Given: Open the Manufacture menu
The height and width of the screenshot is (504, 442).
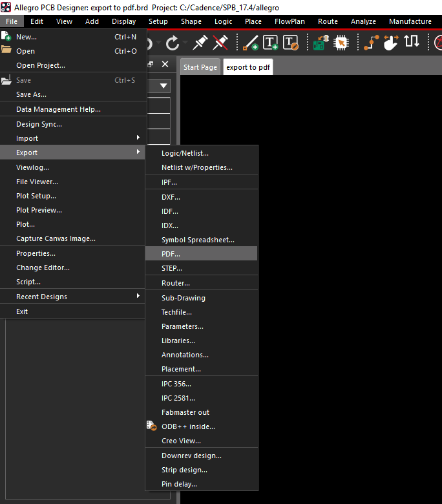Looking at the screenshot, I should click(410, 21).
